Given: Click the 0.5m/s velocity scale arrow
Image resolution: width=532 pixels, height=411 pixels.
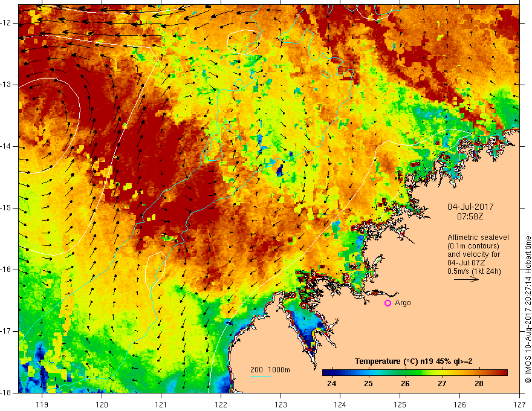Looking at the screenshot, I should 466,279.
